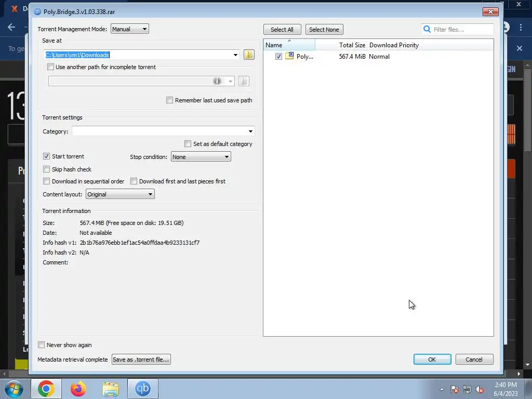Screen dimensions: 532x399
Task: Click the Select All button
Action: tap(282, 30)
